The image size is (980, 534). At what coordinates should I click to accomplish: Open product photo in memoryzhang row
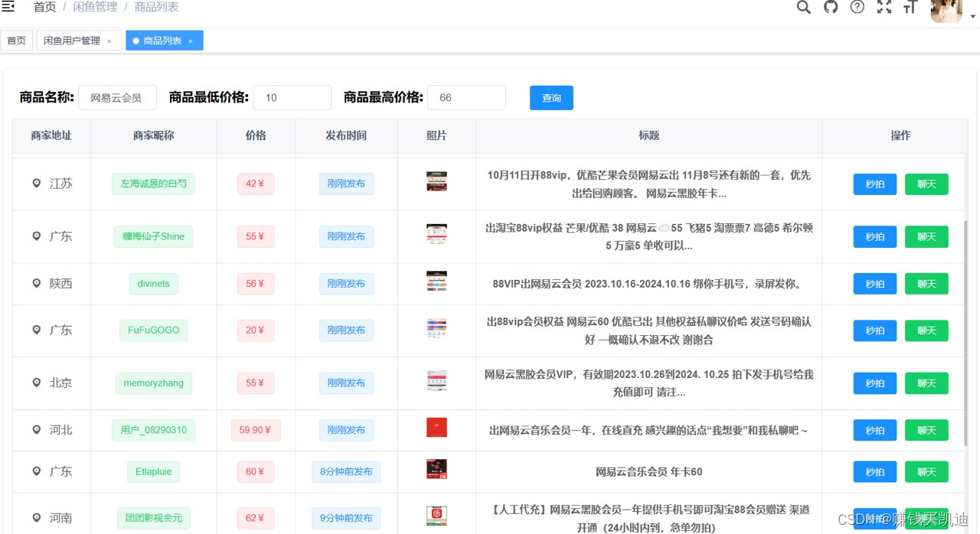click(x=436, y=380)
